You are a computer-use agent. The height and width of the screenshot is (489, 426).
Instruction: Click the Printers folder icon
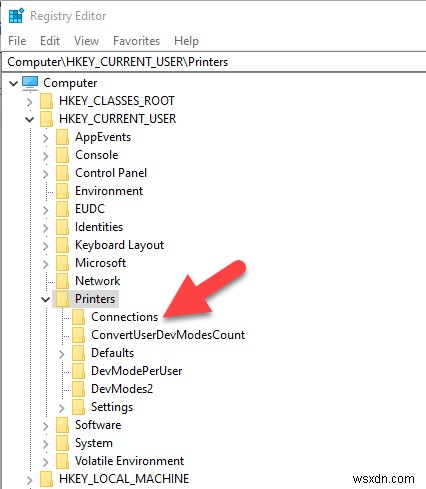click(x=62, y=299)
